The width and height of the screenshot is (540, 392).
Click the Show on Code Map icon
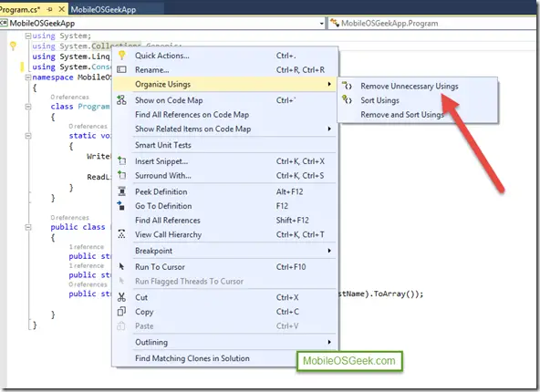[x=121, y=100]
